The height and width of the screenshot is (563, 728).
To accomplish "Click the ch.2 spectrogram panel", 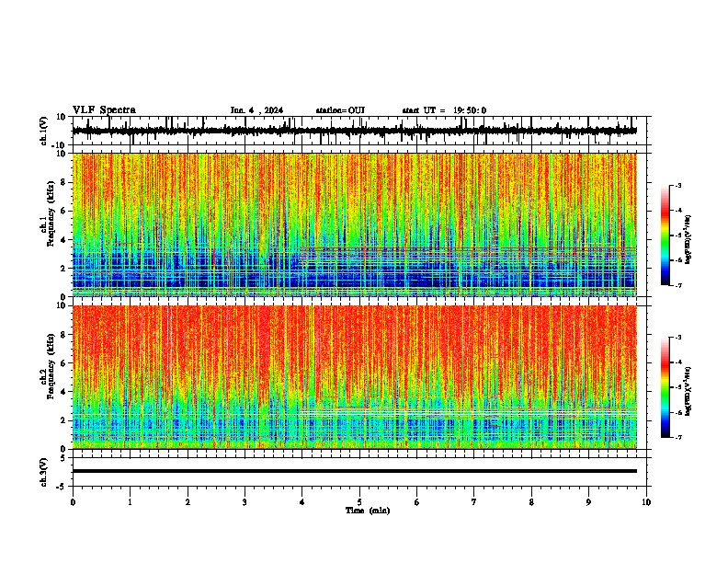I will 354,377.
